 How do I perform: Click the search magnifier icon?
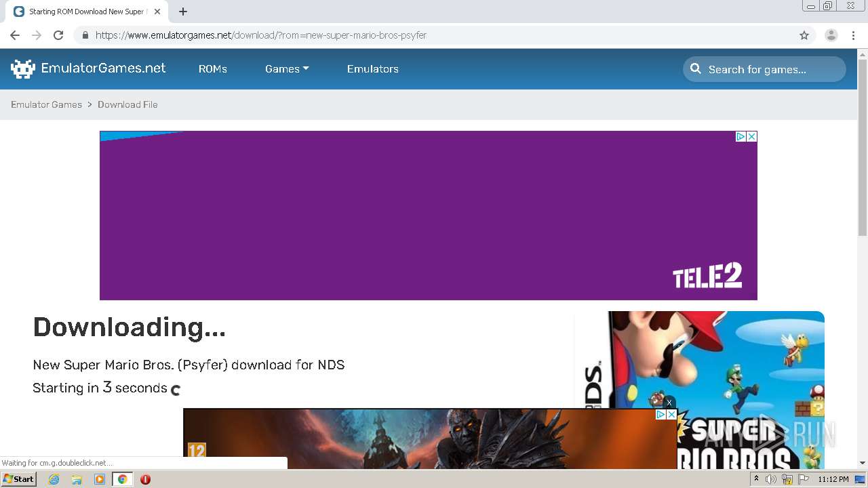pos(696,68)
